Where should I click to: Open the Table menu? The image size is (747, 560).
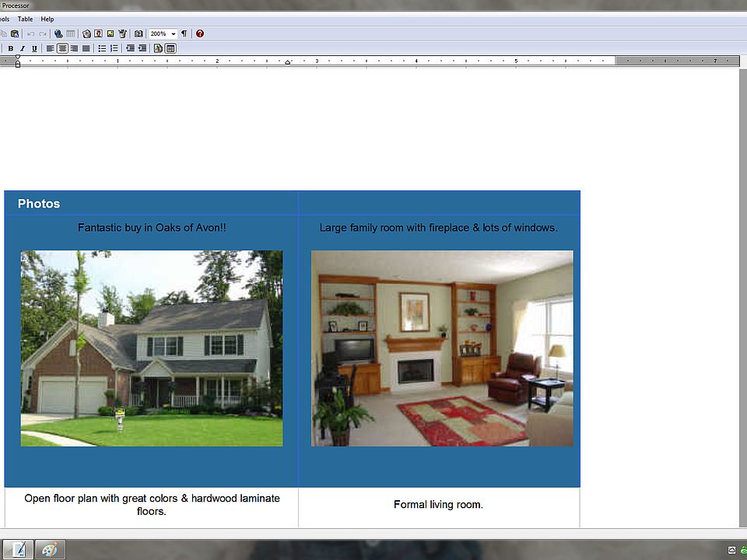[x=25, y=19]
